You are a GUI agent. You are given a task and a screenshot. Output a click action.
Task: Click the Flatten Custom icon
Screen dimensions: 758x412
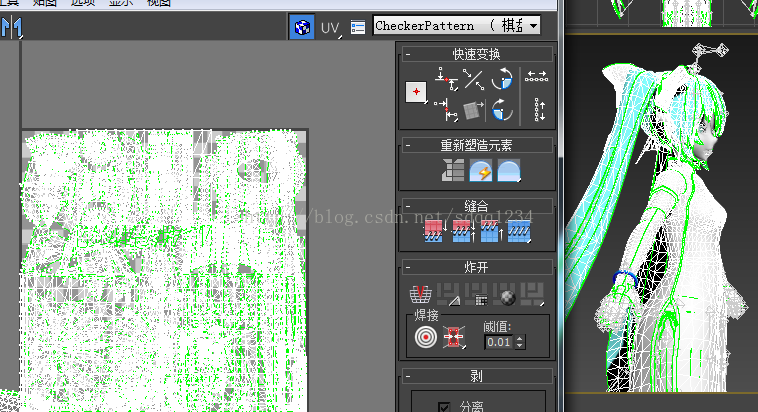pos(533,294)
